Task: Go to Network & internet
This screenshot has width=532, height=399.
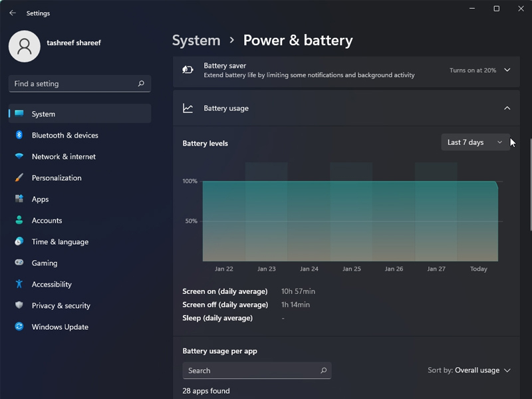Action: pyautogui.click(x=80, y=156)
